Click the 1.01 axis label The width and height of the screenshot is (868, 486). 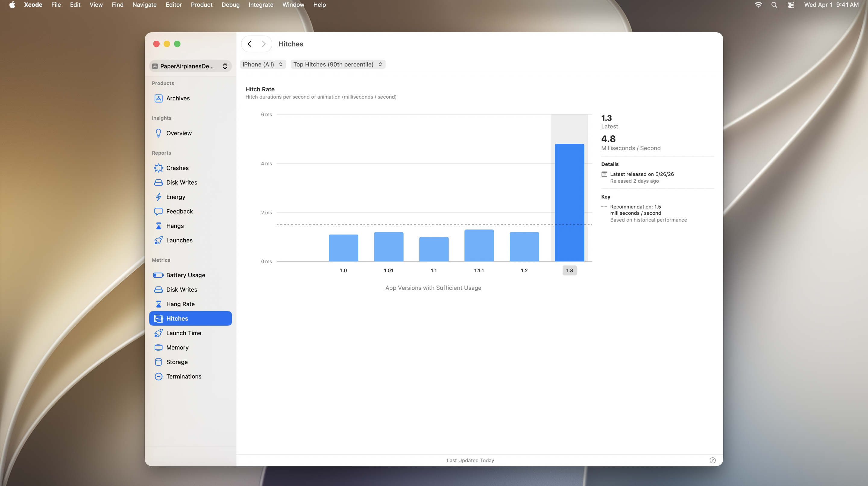(x=388, y=270)
